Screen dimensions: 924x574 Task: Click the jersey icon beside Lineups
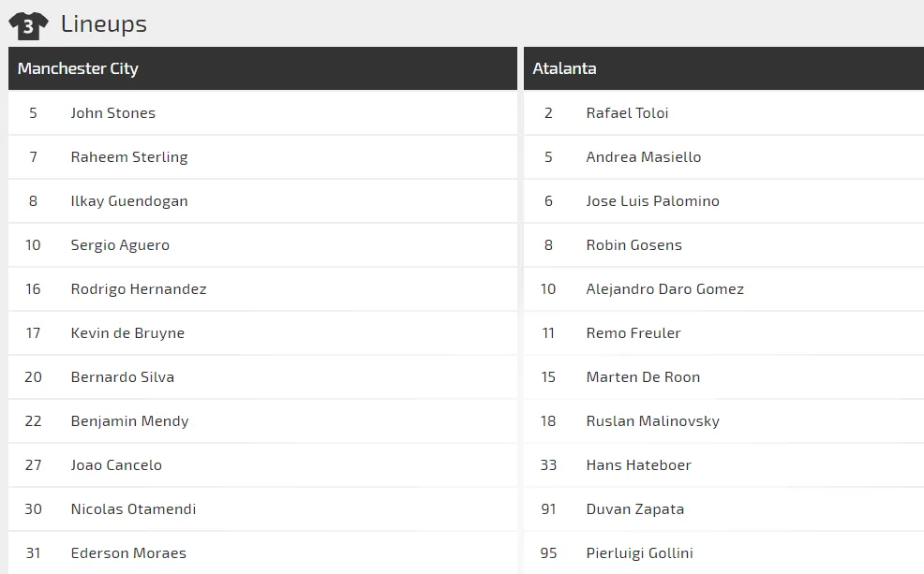(x=28, y=25)
